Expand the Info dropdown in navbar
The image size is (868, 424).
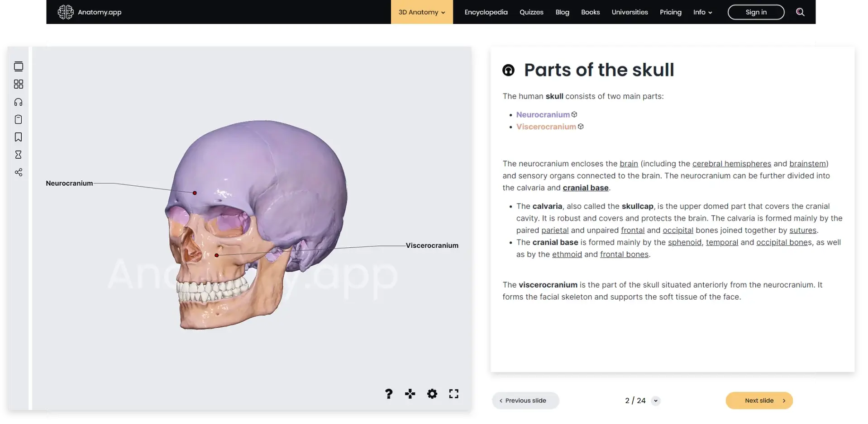click(x=702, y=12)
